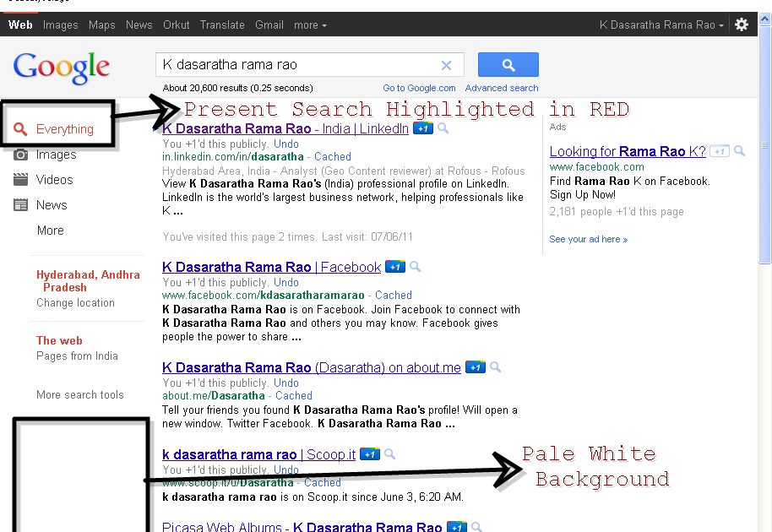The height and width of the screenshot is (532, 772).
Task: Open K Dasaratha Rama Rao account dropdown
Action: [x=661, y=25]
